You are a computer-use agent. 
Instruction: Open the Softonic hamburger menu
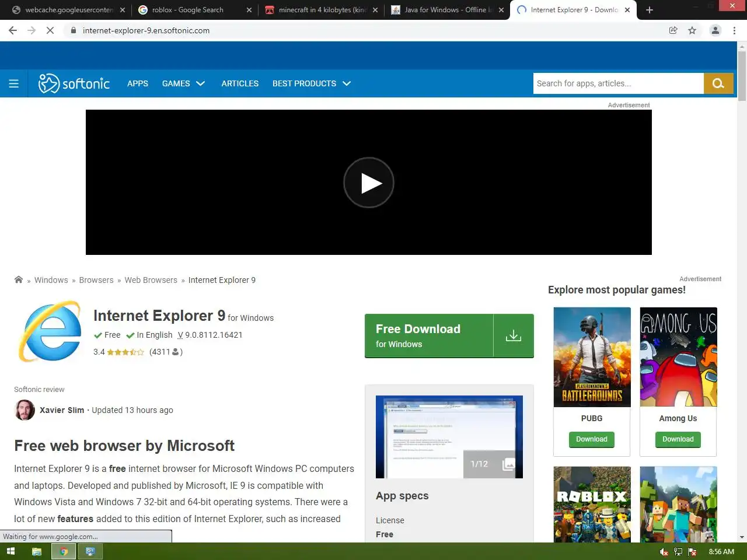pyautogui.click(x=14, y=83)
